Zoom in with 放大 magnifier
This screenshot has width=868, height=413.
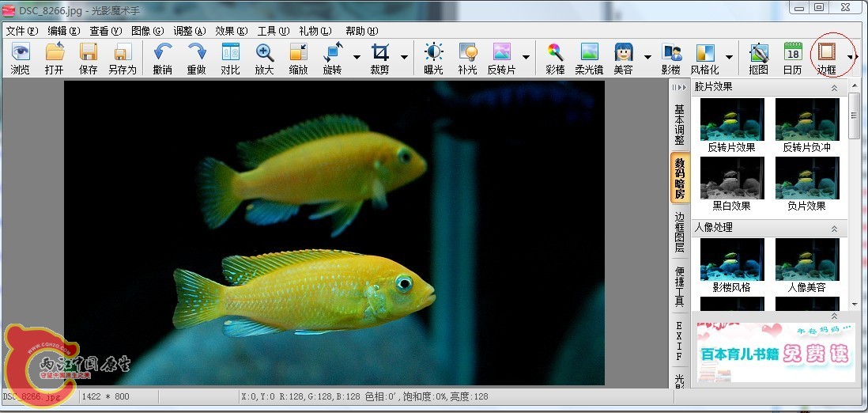[x=265, y=59]
